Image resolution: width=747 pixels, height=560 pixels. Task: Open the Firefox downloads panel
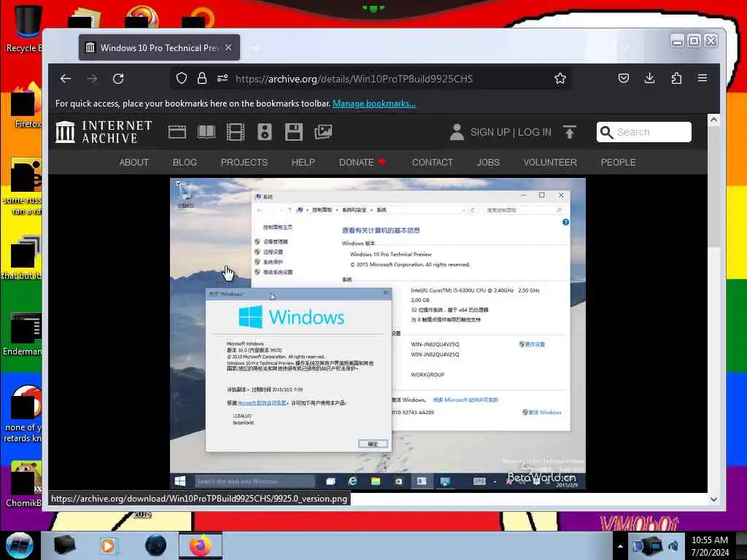[x=650, y=78]
